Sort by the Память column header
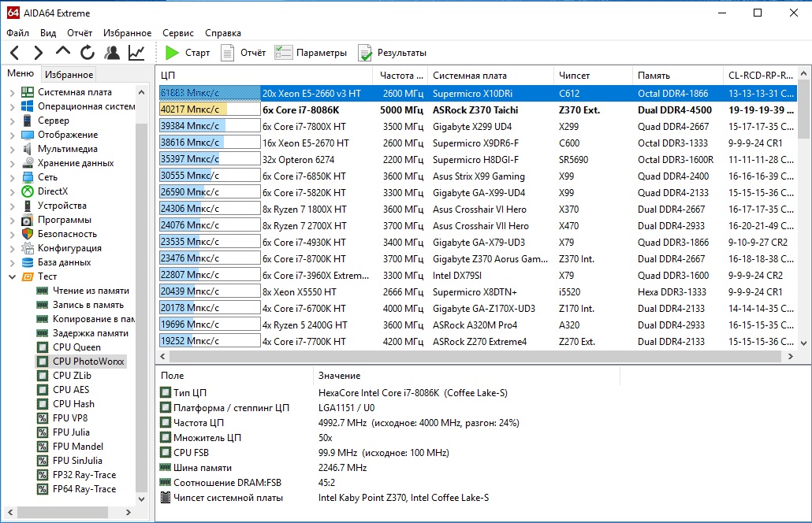Screen dimensions: 812x523 tap(677, 76)
